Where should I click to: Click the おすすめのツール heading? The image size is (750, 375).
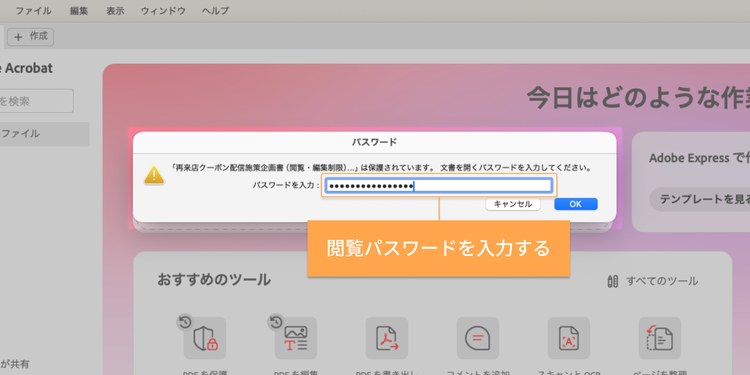214,279
